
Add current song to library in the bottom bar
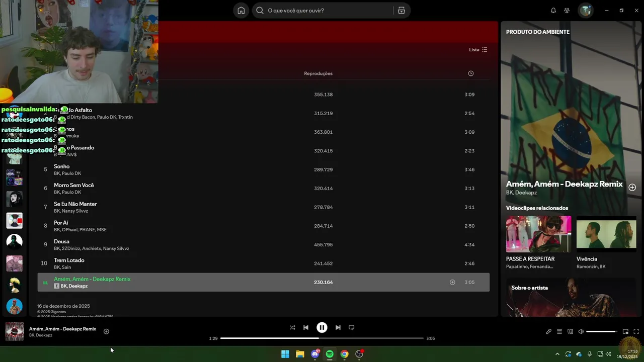click(x=106, y=331)
